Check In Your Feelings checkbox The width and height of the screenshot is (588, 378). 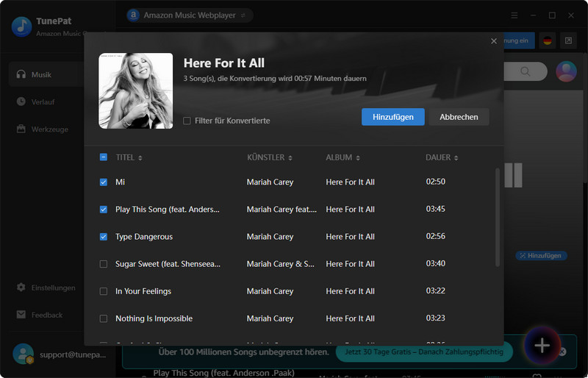click(x=104, y=291)
